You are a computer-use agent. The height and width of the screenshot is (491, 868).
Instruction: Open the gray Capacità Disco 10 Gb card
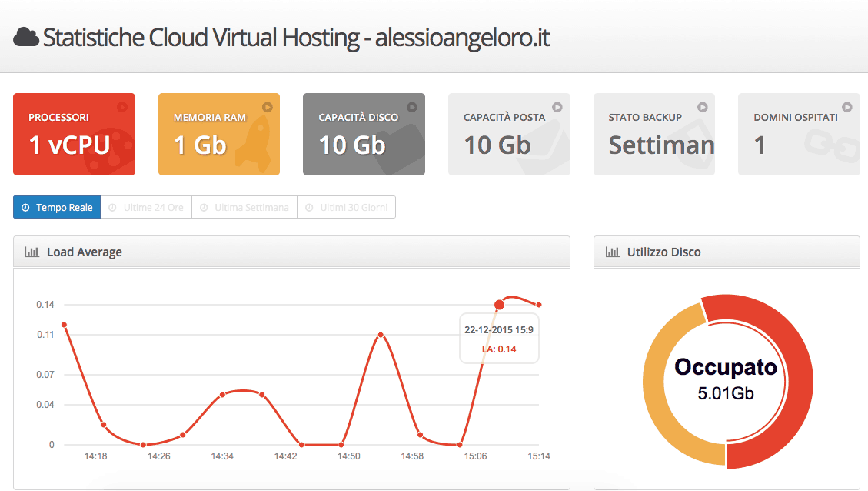[364, 135]
